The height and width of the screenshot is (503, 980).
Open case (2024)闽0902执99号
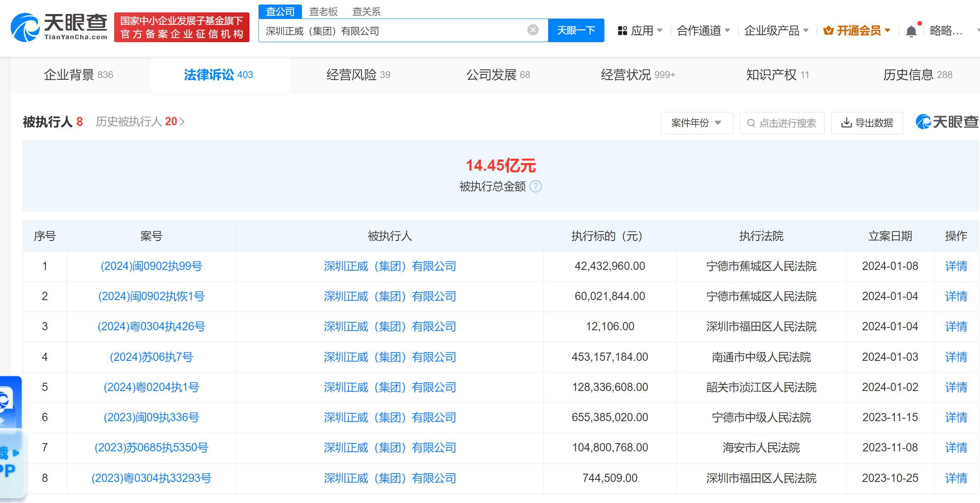click(151, 266)
